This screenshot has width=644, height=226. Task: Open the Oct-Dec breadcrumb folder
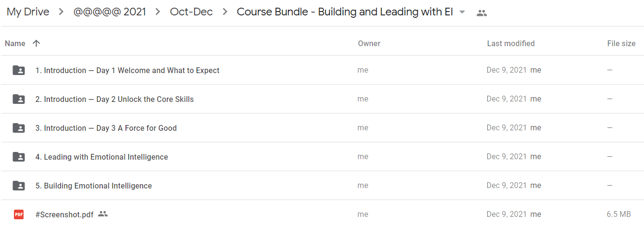[x=191, y=12]
